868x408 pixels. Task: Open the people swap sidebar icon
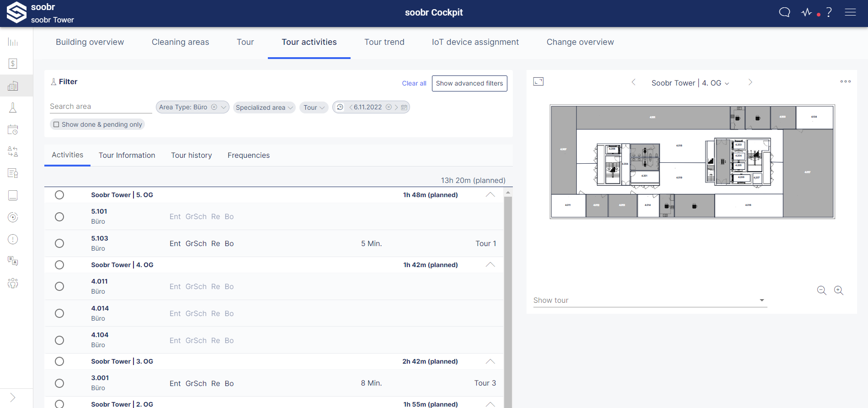point(13,151)
